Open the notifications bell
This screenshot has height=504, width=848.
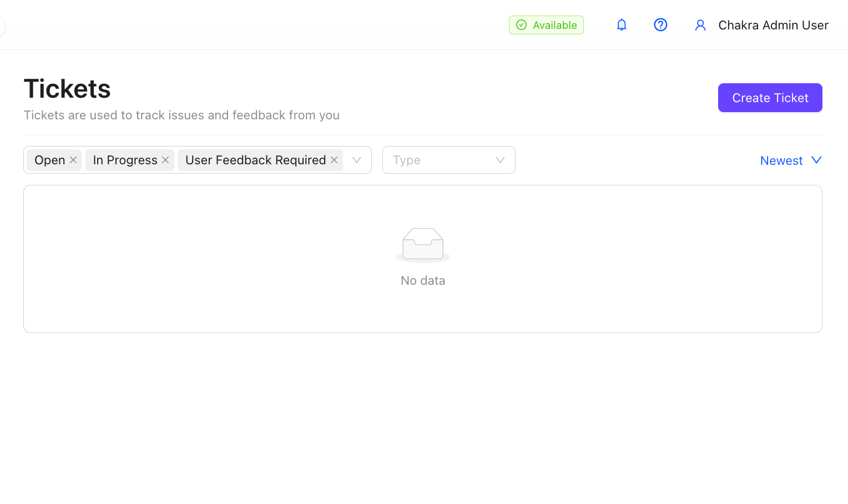pyautogui.click(x=622, y=25)
